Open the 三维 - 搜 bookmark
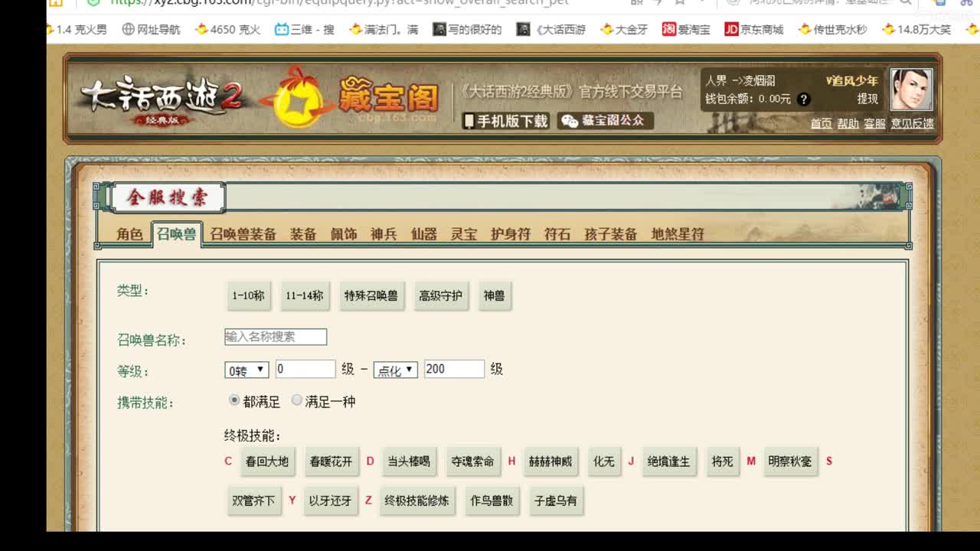 click(x=305, y=30)
